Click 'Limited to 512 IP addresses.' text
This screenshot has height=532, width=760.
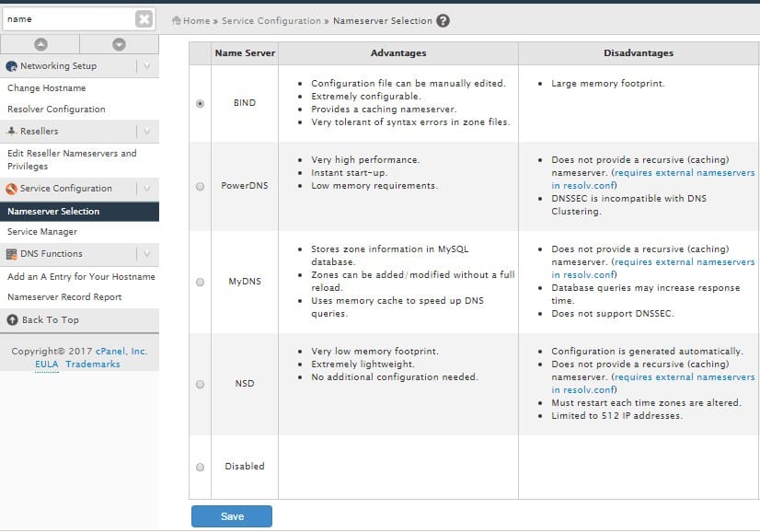point(616,416)
